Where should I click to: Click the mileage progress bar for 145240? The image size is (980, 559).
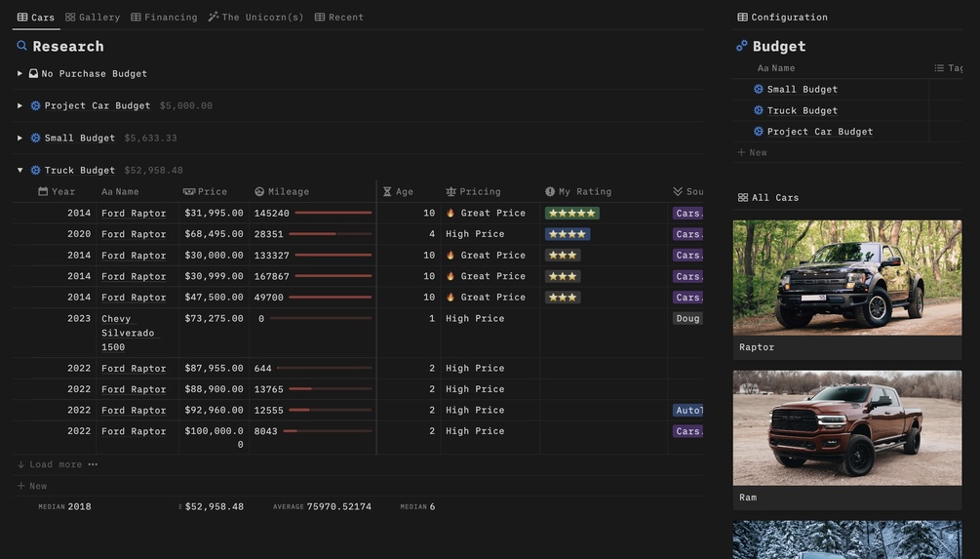[x=333, y=214]
